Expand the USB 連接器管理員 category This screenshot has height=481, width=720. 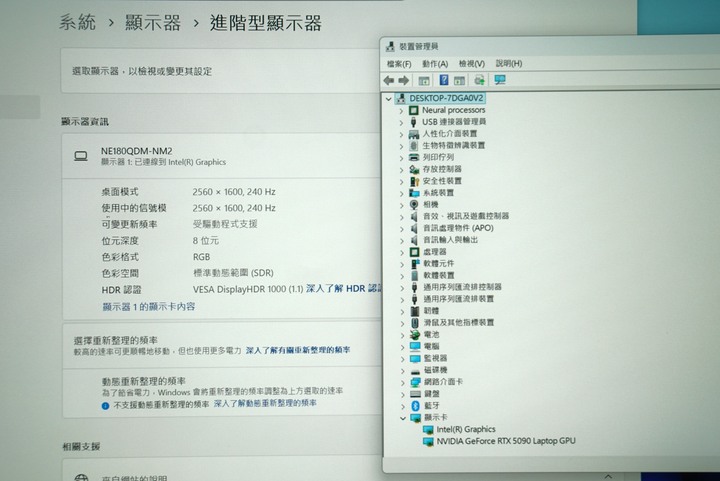point(401,122)
